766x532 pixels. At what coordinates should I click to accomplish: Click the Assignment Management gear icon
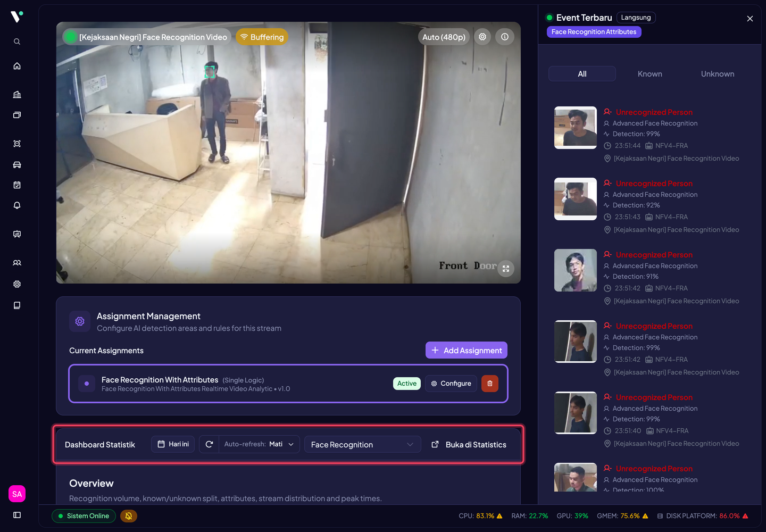[x=80, y=321]
